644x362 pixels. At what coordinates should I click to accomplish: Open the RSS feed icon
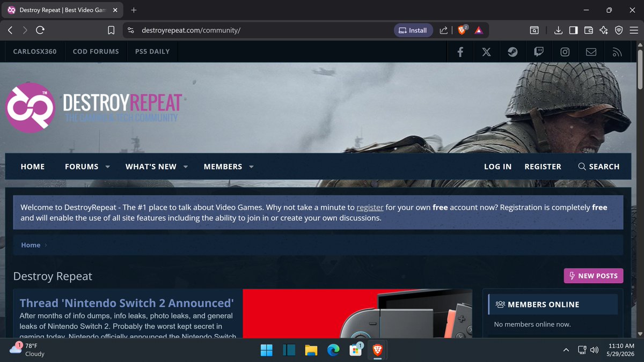[x=617, y=52]
